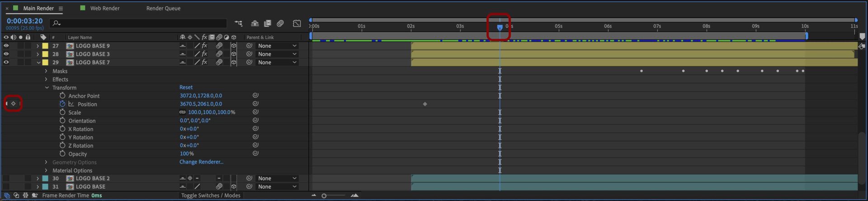Collapse LOGO BASE 7 layer properties

point(38,62)
